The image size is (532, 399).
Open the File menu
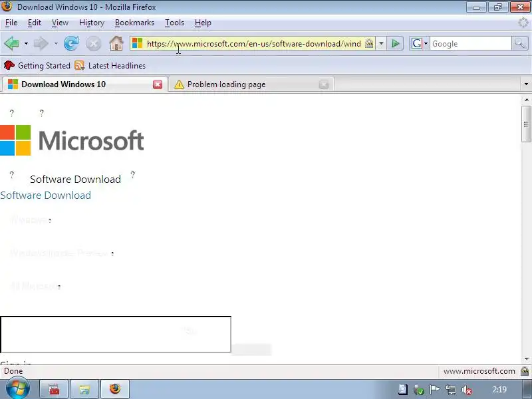(11, 23)
